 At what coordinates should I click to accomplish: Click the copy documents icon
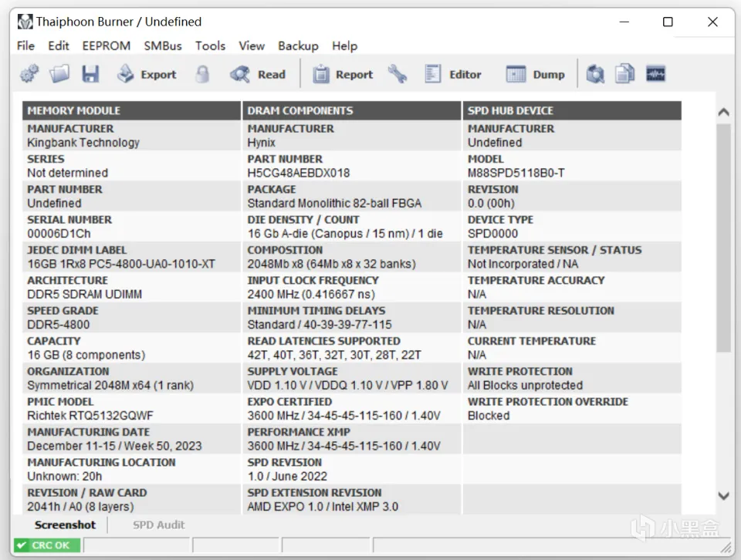[624, 74]
